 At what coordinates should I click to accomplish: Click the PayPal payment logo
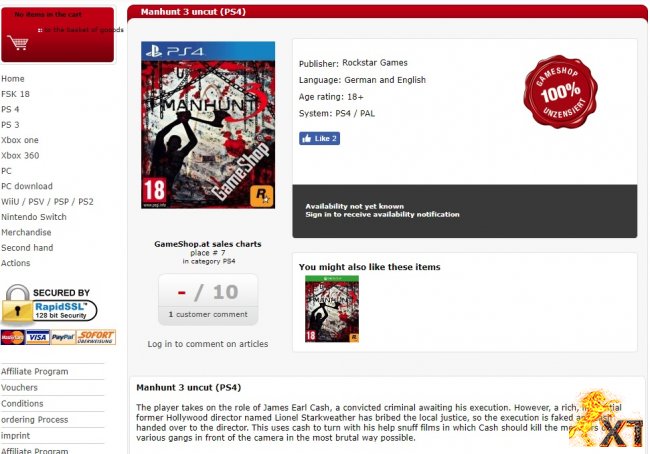[63, 337]
